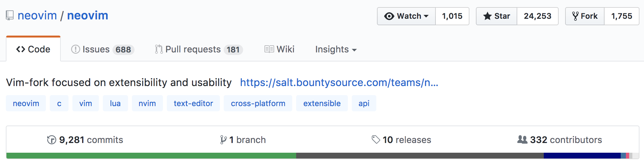This screenshot has height=165, width=644.
Task: Open the 10 releases page
Action: click(x=401, y=140)
